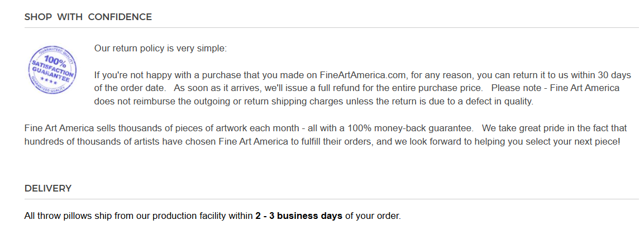Click the "of the order date" text
The height and width of the screenshot is (239, 644).
coord(130,88)
